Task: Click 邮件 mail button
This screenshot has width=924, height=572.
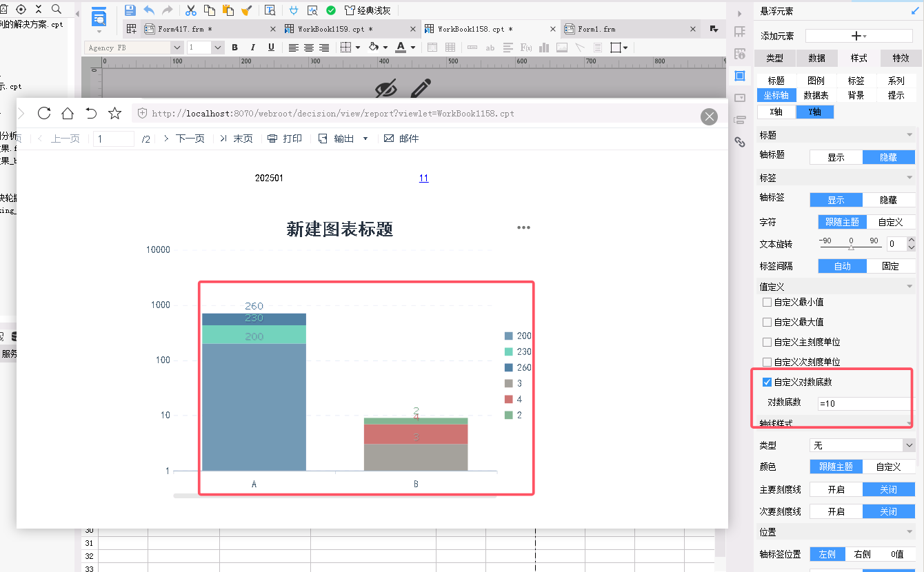Action: 401,139
